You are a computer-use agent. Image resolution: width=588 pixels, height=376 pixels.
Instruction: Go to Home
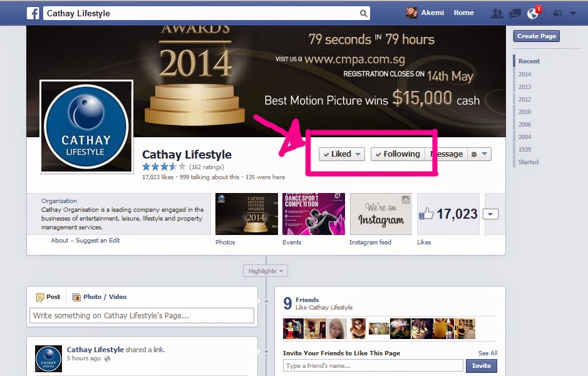click(463, 13)
